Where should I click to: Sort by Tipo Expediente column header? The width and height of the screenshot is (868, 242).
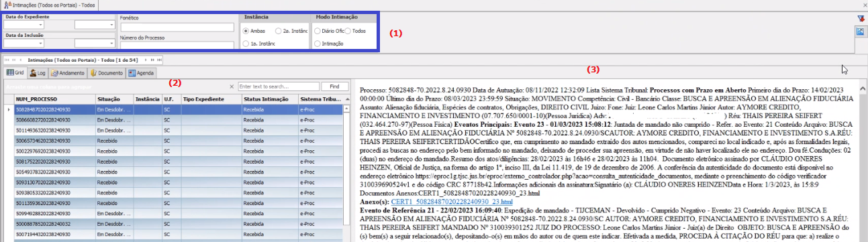(211, 99)
